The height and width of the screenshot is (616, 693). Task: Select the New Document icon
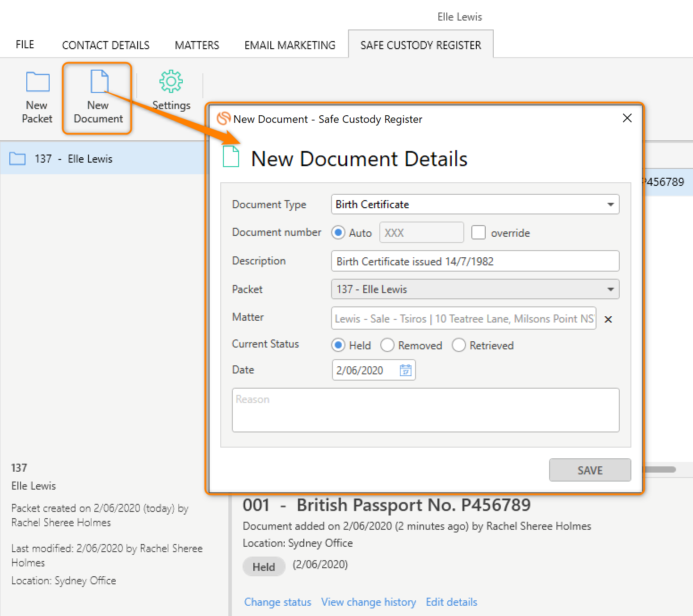[x=97, y=82]
